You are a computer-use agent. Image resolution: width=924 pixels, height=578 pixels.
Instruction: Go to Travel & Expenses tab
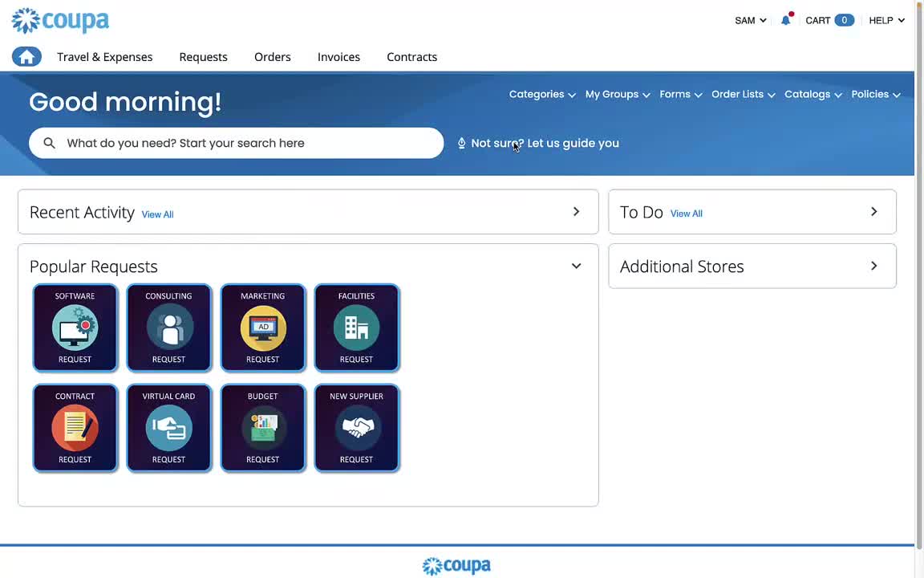point(105,57)
